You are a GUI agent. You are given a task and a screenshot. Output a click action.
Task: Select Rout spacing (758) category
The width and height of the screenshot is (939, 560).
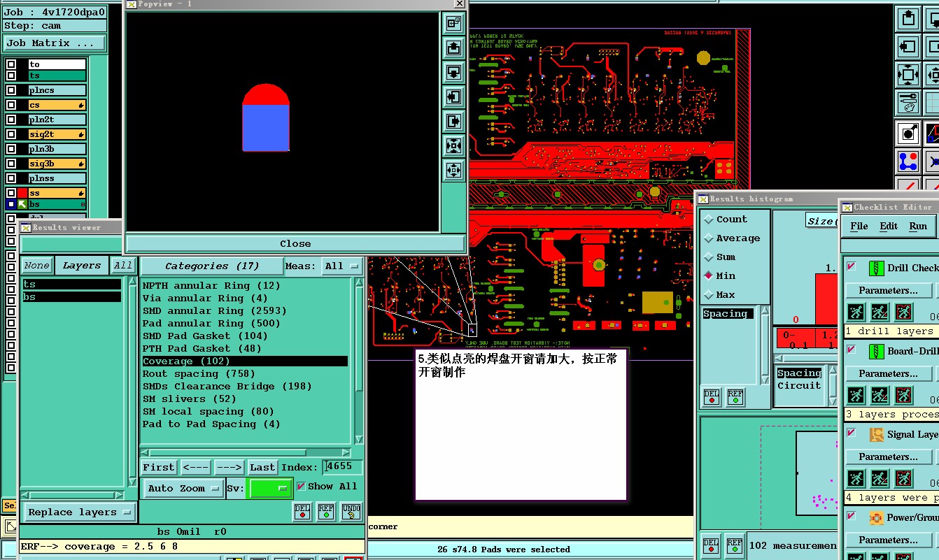pos(245,373)
